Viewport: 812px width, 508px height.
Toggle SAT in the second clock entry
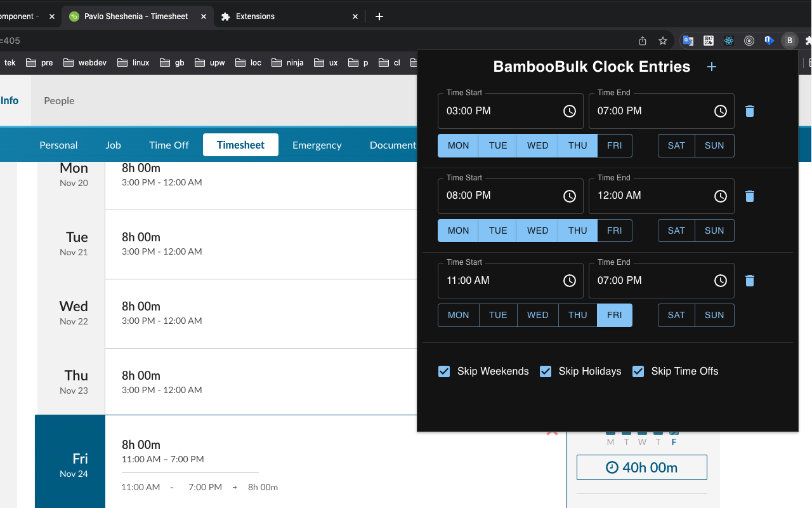(676, 231)
